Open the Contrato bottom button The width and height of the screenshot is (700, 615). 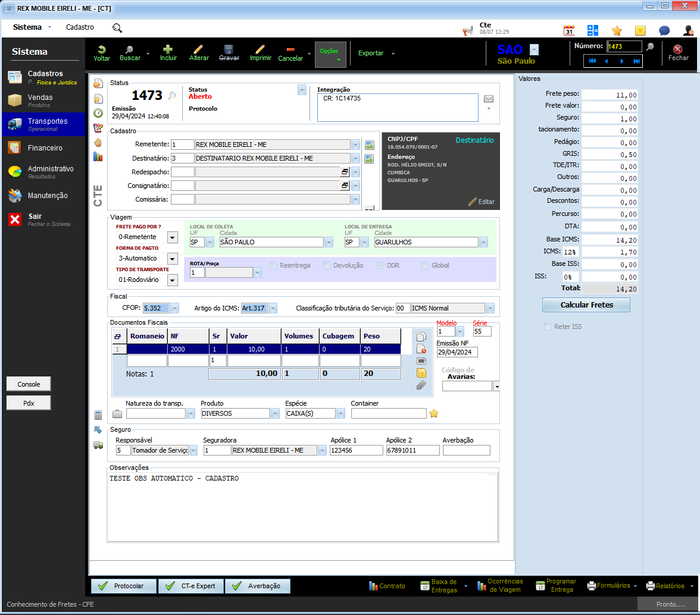pyautogui.click(x=387, y=586)
